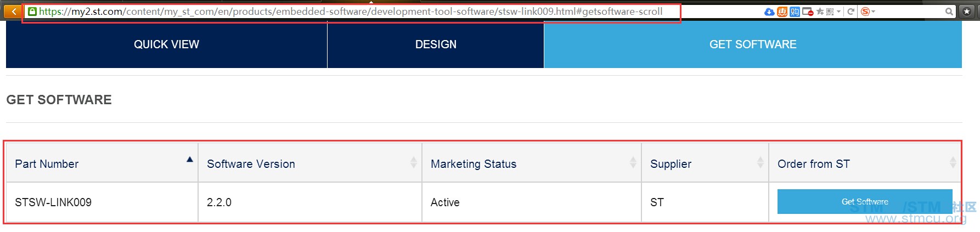The width and height of the screenshot is (980, 232).
Task: Sort table by Software Version column
Action: click(x=310, y=163)
